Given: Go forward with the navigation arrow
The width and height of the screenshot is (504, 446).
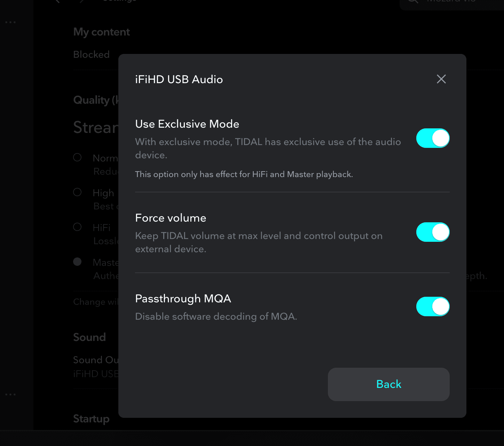Looking at the screenshot, I should pyautogui.click(x=81, y=1).
